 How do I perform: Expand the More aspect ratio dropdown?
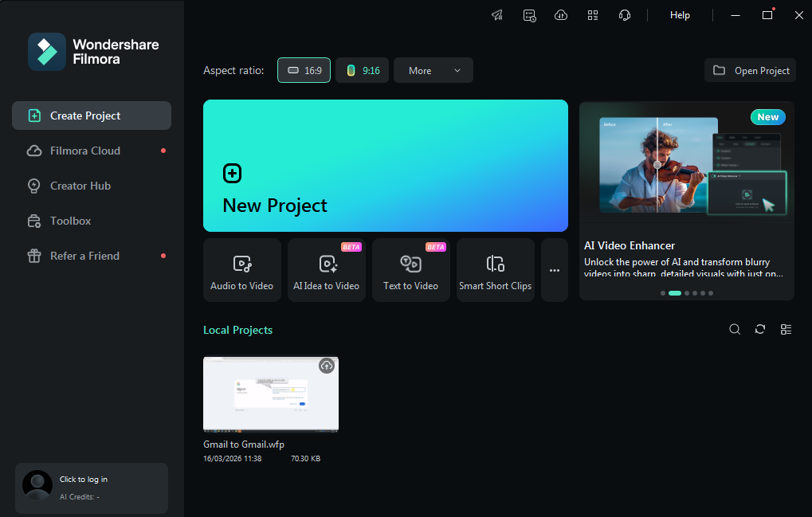[433, 70]
